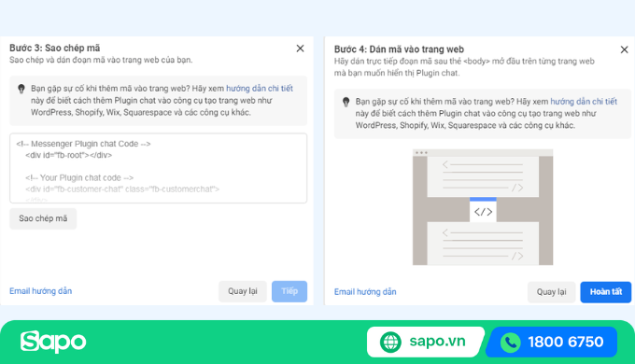Click the globe icon beside sapo.vn
The image size is (635, 364).
390,343
